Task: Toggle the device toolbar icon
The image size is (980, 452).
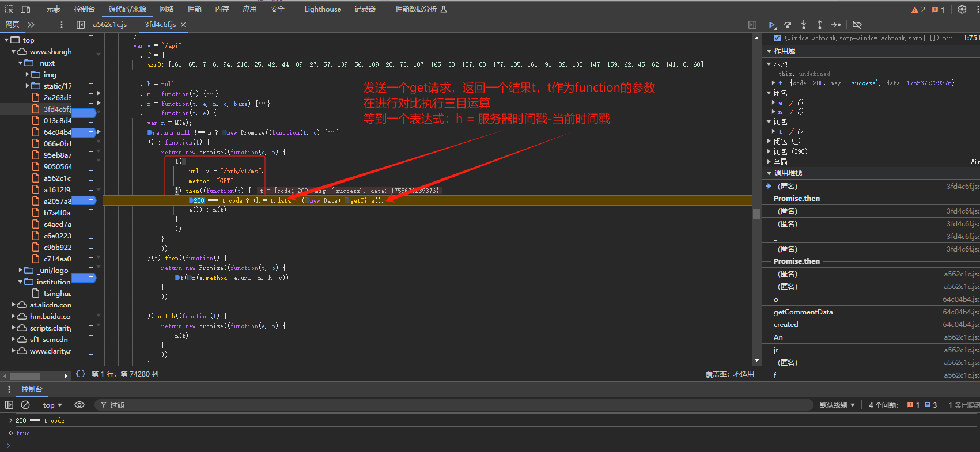Action: pyautogui.click(x=25, y=9)
